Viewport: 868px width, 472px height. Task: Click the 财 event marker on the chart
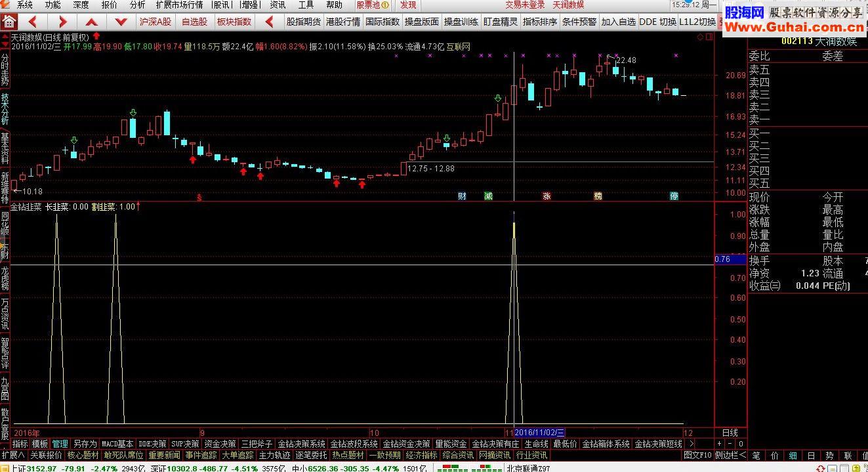tap(462, 196)
